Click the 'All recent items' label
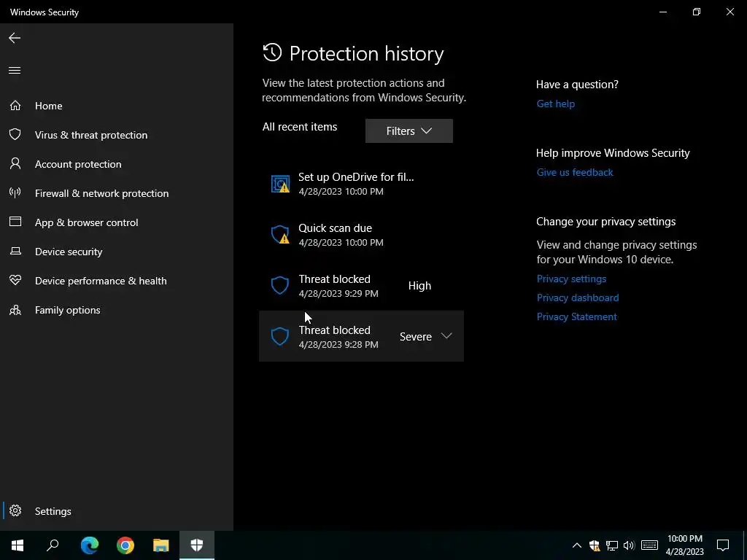Viewport: 747px width, 560px height. [x=300, y=127]
